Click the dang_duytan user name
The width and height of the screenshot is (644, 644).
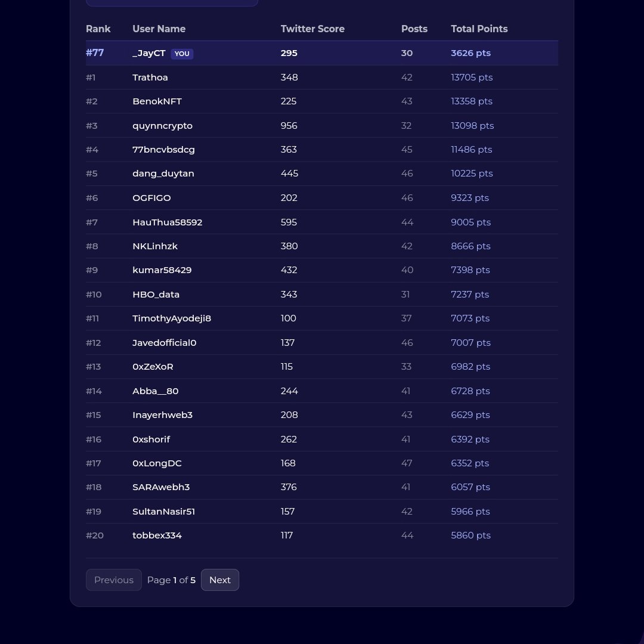click(163, 174)
